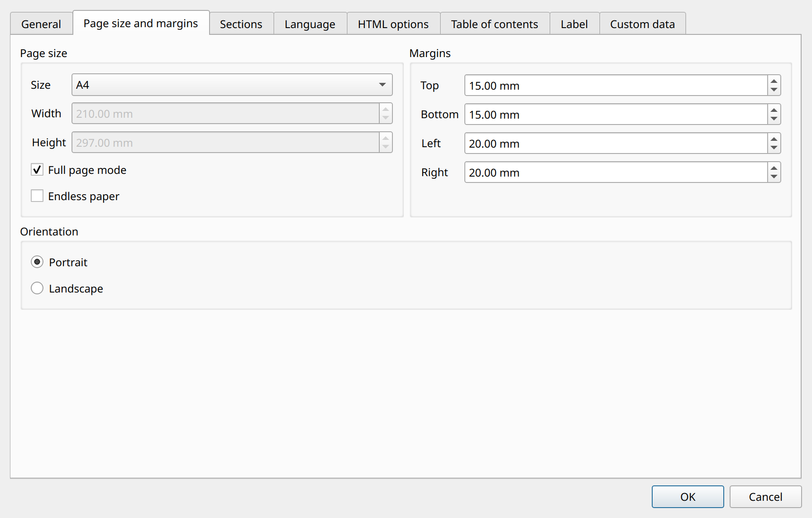Decrease the Bottom margin with down arrow
Screen dimensions: 812x518
(774, 119)
